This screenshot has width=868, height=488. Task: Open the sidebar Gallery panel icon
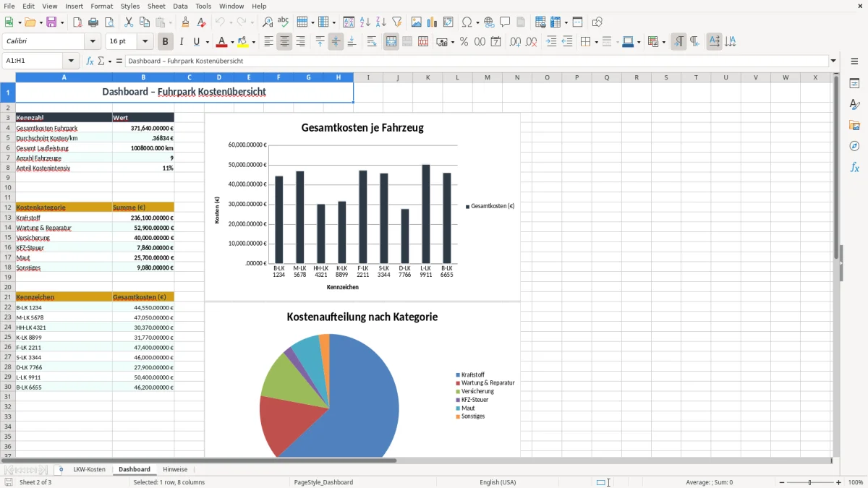click(854, 126)
